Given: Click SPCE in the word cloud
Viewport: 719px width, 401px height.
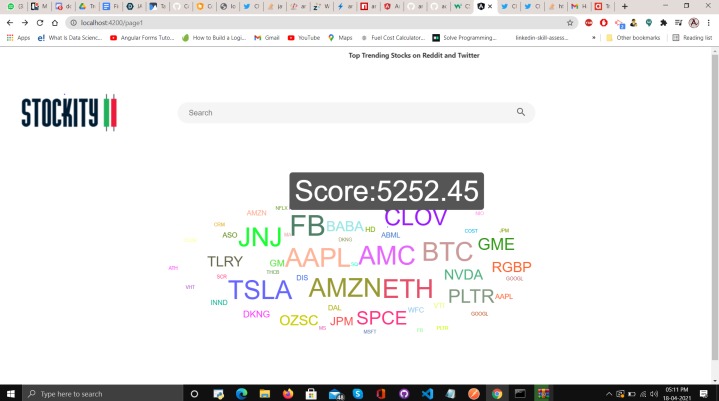Looking at the screenshot, I should click(x=382, y=318).
